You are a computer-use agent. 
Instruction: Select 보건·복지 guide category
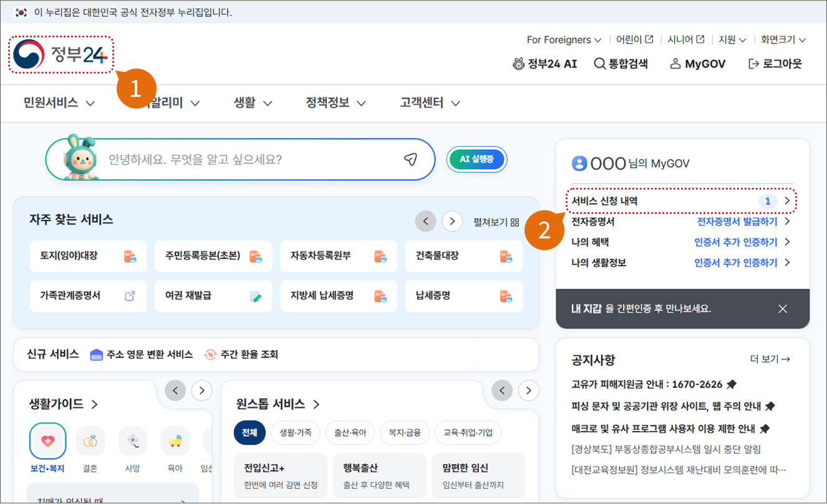pyautogui.click(x=48, y=449)
